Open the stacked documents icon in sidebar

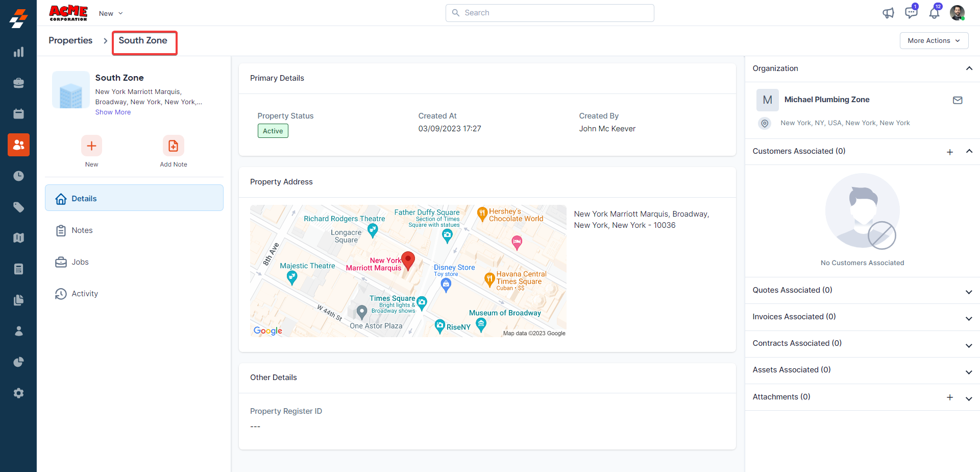point(18,300)
